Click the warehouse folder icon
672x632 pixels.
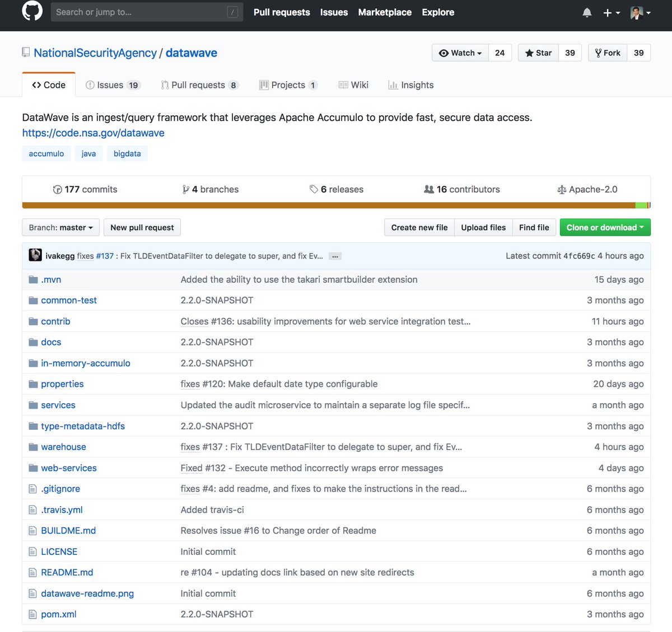pos(33,447)
